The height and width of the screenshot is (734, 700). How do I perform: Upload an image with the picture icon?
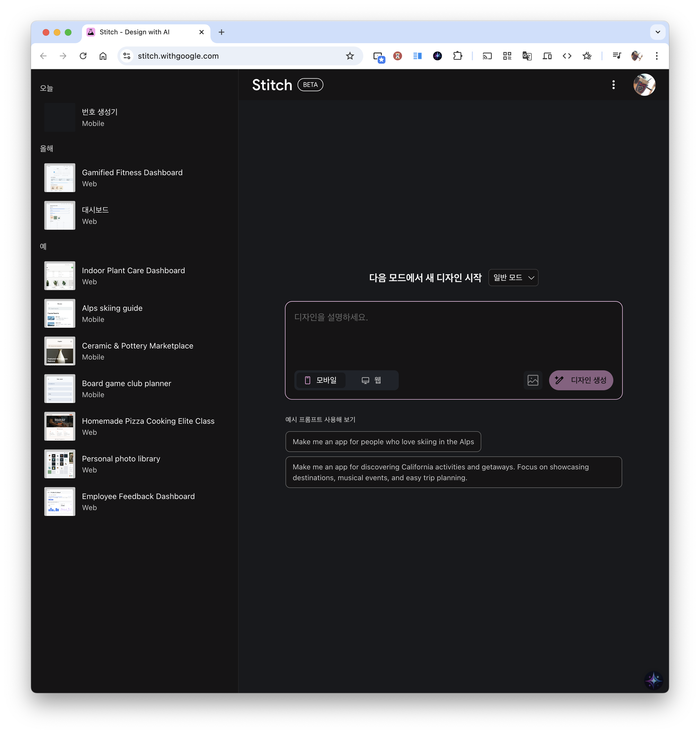click(x=533, y=380)
